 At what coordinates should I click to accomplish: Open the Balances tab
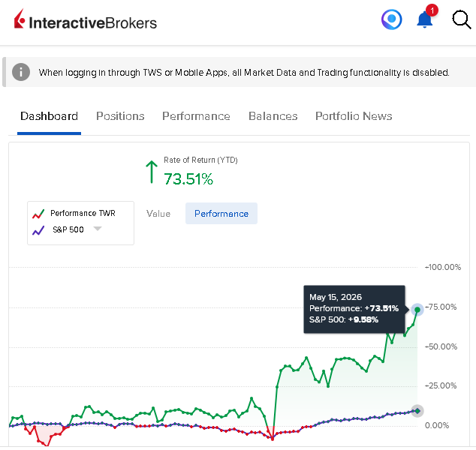click(x=273, y=116)
